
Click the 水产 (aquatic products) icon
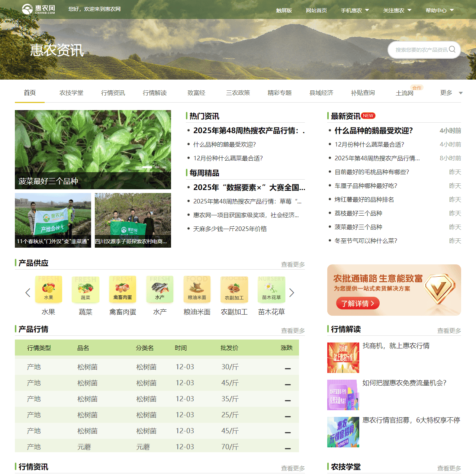coord(160,289)
